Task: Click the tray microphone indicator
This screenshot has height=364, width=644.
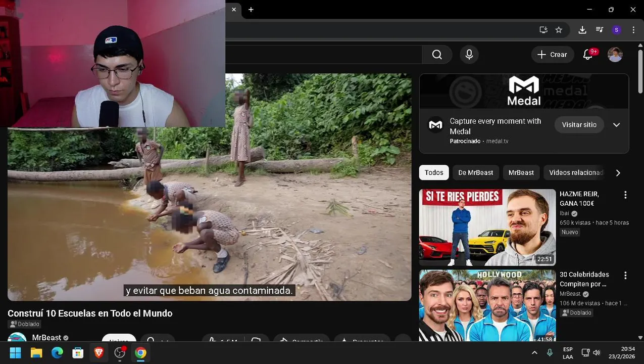Action: click(x=550, y=353)
